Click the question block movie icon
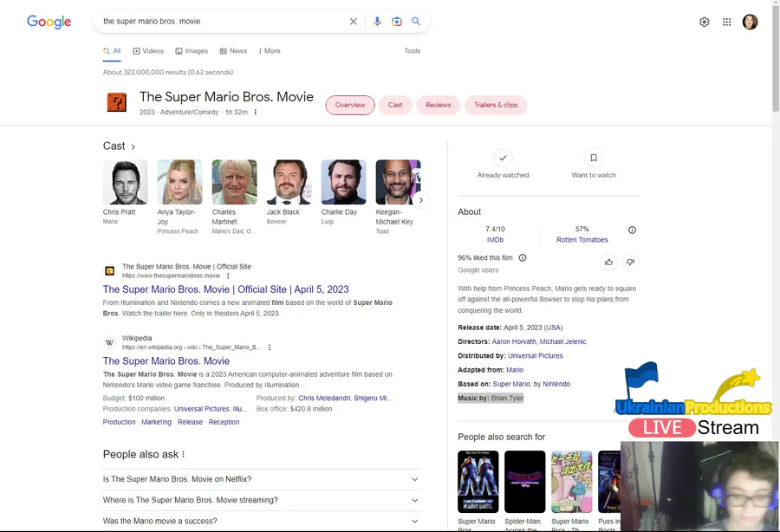 point(117,102)
